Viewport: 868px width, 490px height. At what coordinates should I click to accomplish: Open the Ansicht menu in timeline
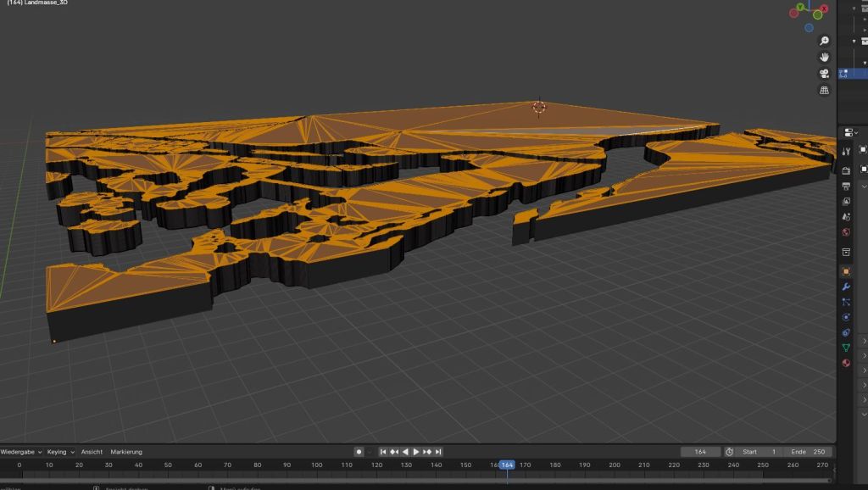[92, 452]
